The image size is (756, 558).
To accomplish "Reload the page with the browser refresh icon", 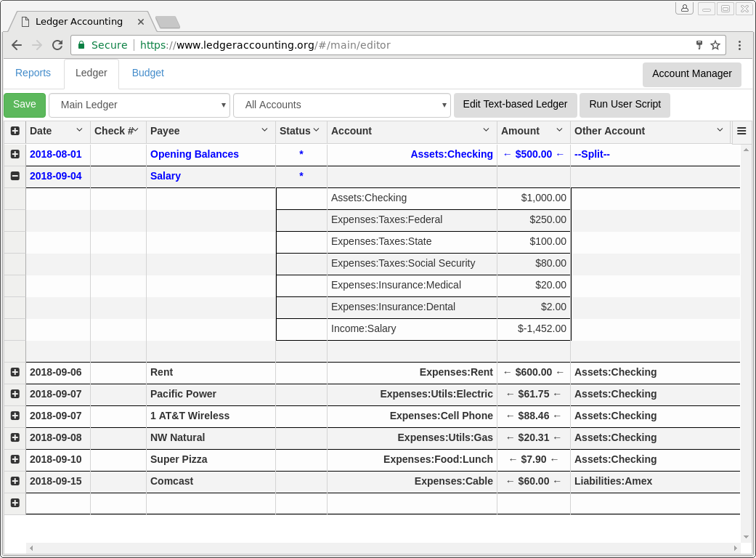I will [x=57, y=45].
